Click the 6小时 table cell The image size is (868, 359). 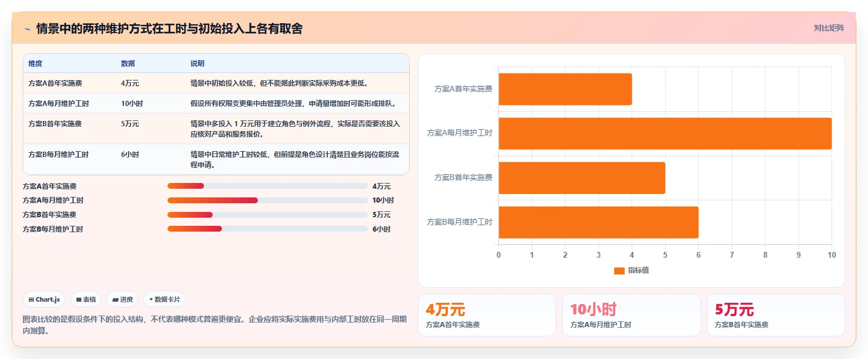click(x=130, y=154)
